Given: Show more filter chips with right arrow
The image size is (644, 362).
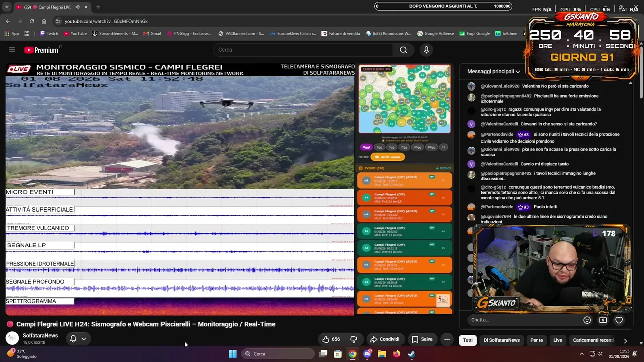Looking at the screenshot, I should 625,340.
